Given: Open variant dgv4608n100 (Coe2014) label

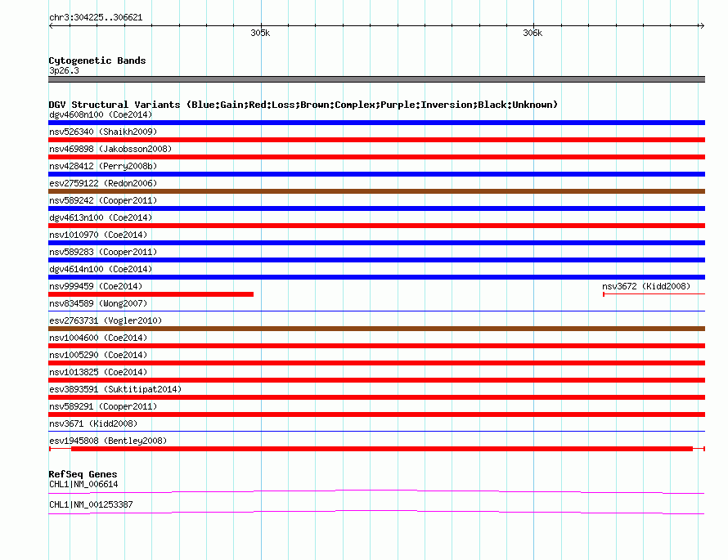Looking at the screenshot, I should 101,114.
